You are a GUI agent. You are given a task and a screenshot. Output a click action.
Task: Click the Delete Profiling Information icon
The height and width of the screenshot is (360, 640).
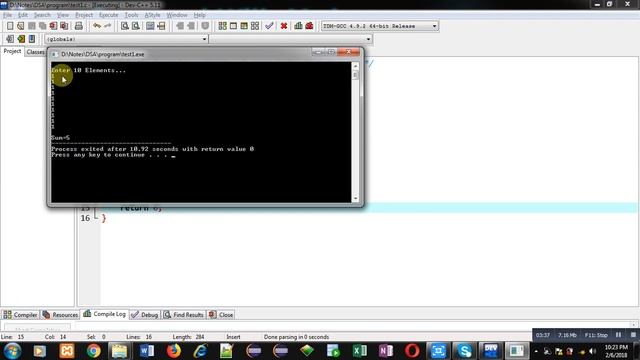tap(309, 26)
